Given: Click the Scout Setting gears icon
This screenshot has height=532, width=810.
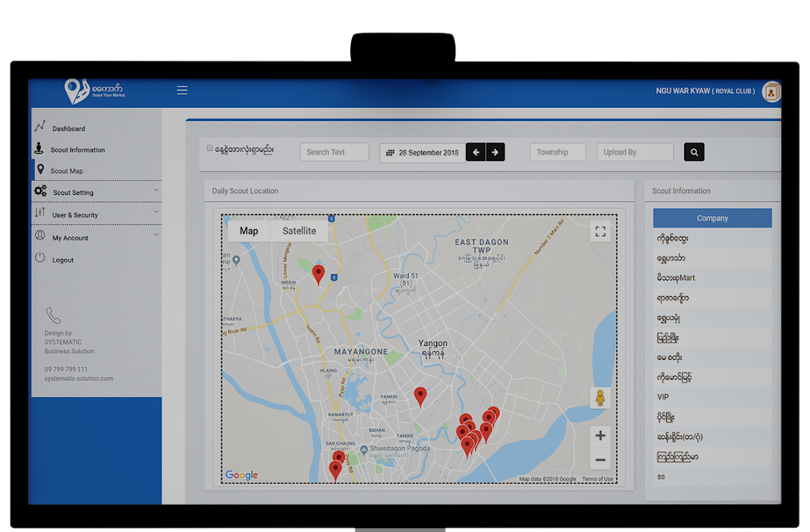Looking at the screenshot, I should (41, 192).
